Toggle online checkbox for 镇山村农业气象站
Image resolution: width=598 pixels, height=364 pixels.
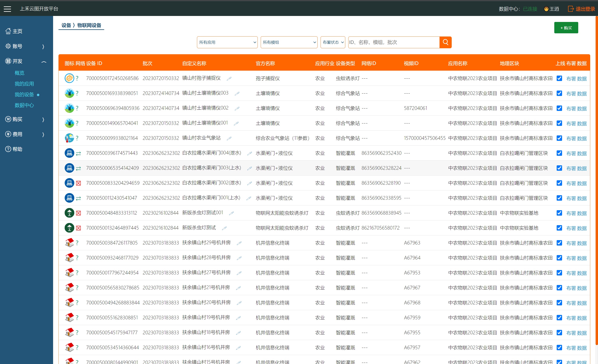click(559, 138)
